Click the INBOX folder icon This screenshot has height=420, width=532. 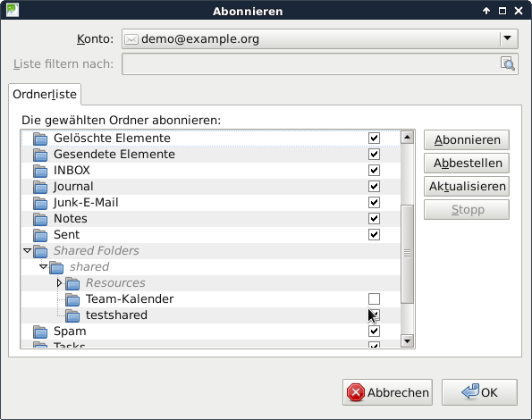pyautogui.click(x=40, y=170)
